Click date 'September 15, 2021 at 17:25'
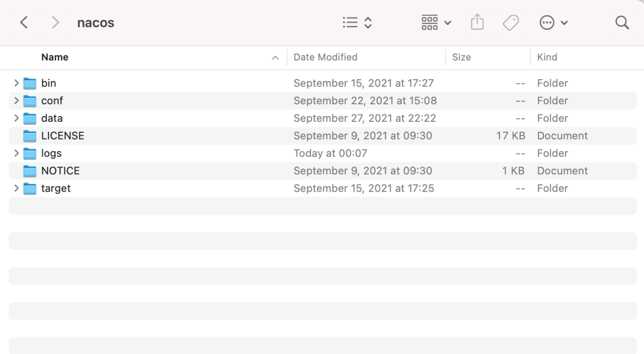The height and width of the screenshot is (354, 644). click(364, 188)
